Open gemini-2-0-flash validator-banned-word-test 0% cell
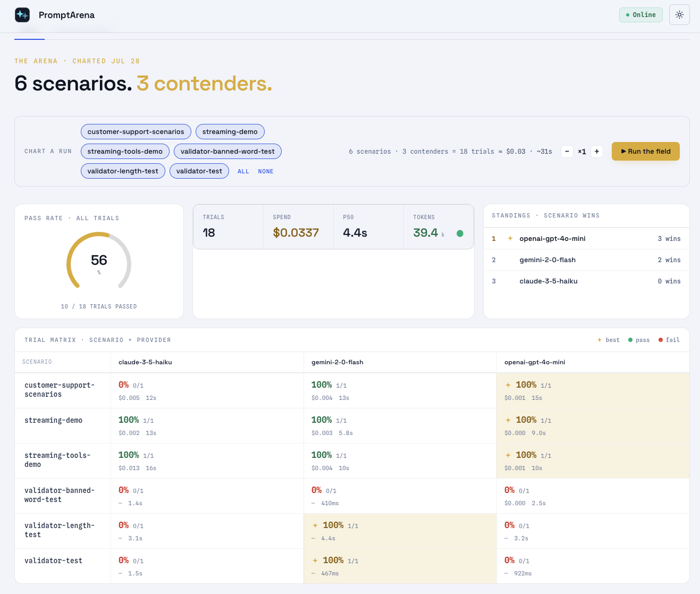700x594 pixels. [x=400, y=496]
